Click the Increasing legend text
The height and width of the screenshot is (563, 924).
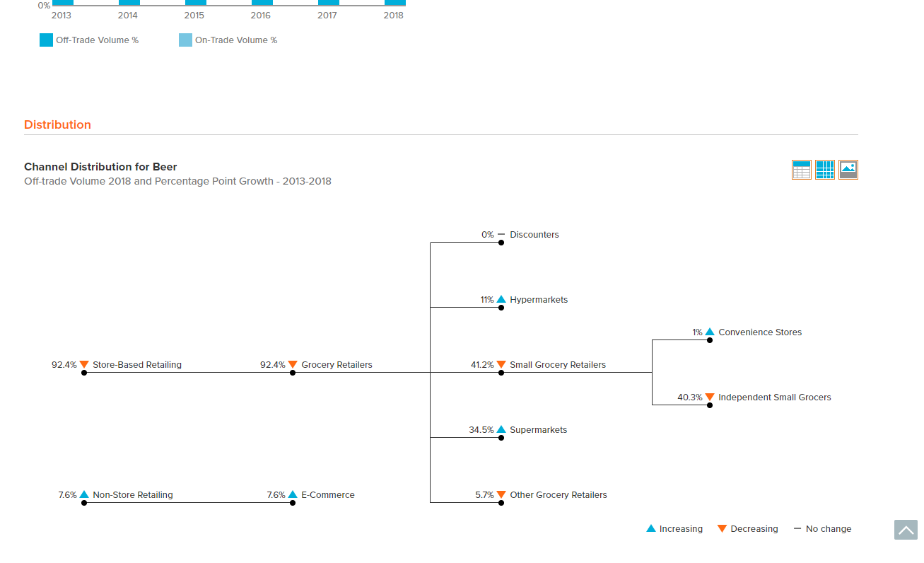click(x=681, y=529)
